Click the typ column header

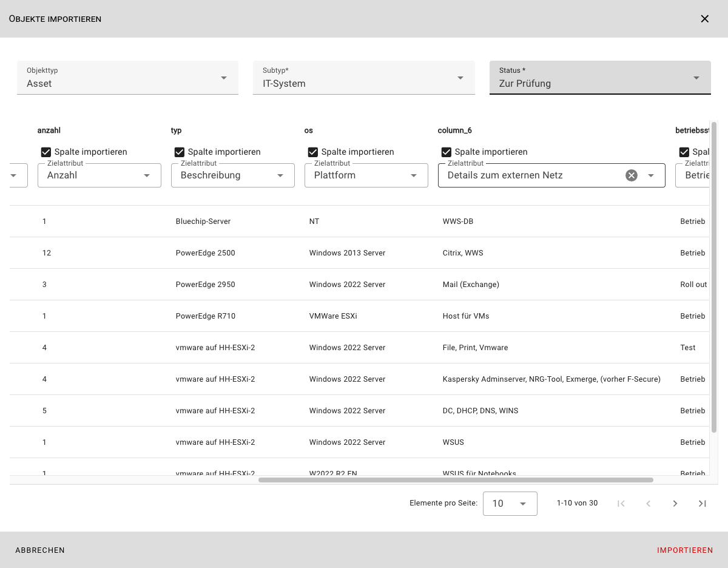[x=176, y=130]
